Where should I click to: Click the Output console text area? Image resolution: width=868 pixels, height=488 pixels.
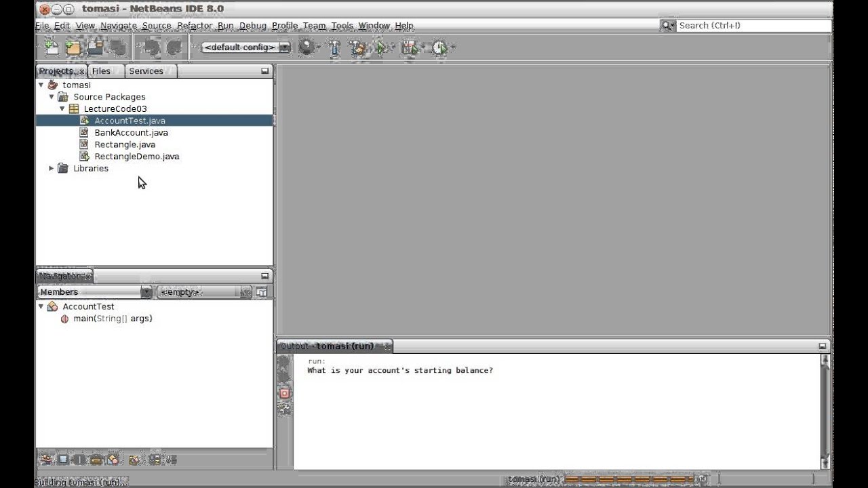[x=557, y=411]
